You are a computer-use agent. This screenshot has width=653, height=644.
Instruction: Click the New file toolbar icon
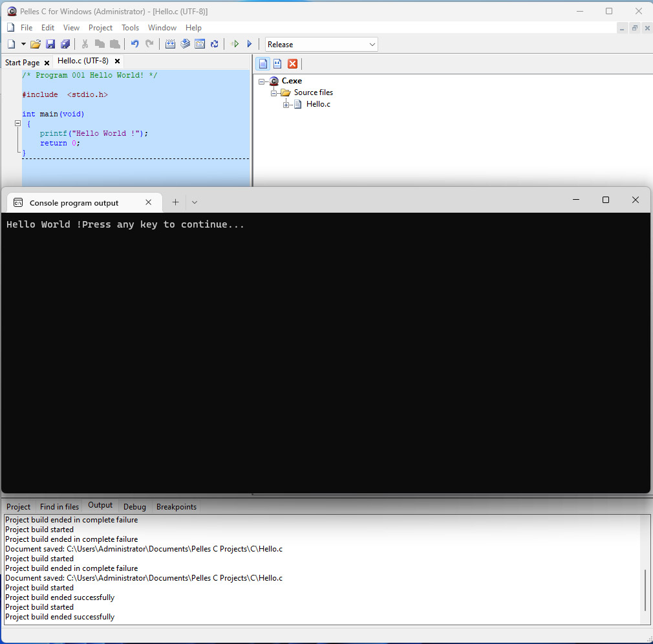(x=11, y=44)
